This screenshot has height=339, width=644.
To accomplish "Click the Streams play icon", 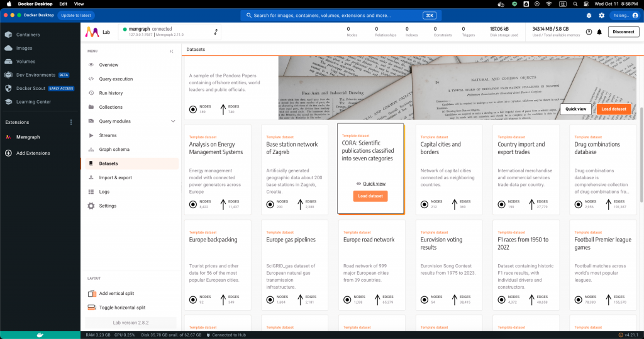I will tap(91, 135).
